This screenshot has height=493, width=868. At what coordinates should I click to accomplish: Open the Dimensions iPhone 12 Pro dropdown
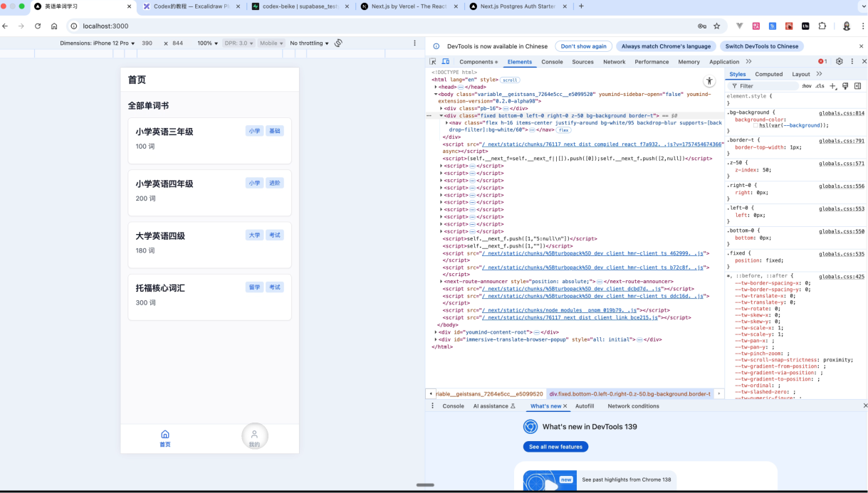click(98, 43)
